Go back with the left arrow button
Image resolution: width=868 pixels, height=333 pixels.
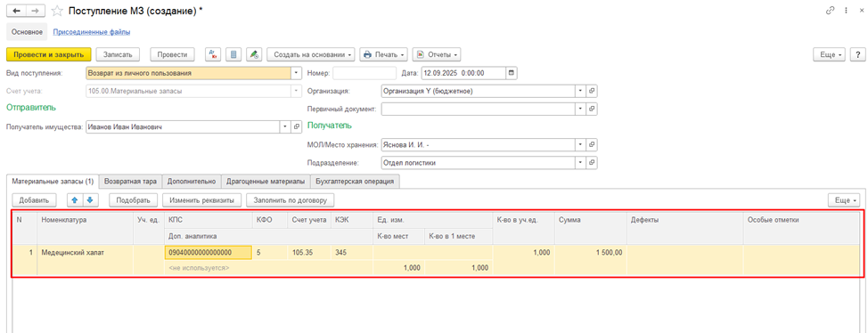pos(17,11)
